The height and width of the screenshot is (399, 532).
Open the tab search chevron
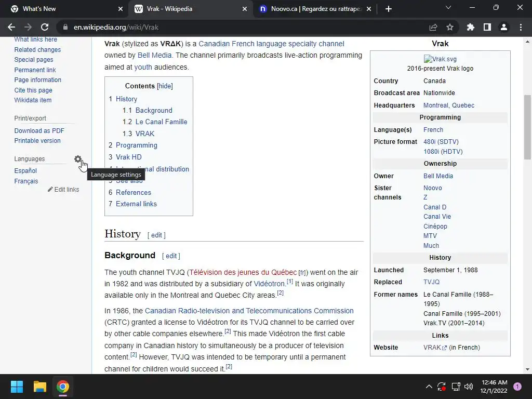point(448,7)
